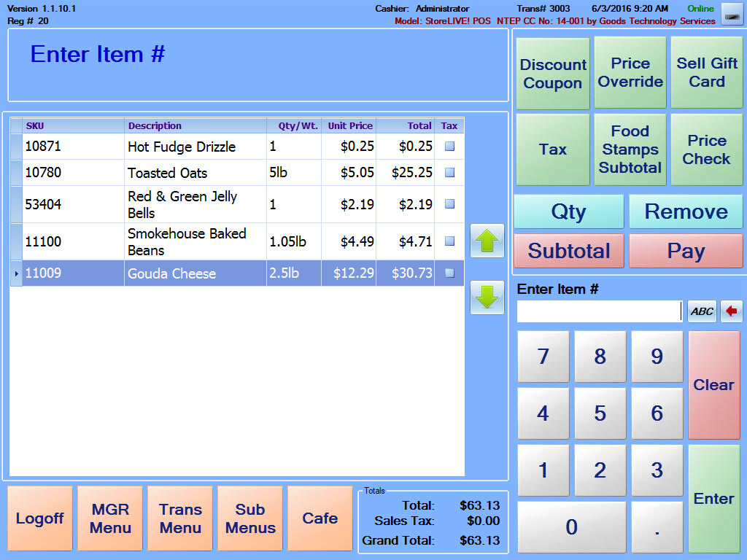Click the Discount Coupon button
The width and height of the screenshot is (747, 560).
pos(552,74)
